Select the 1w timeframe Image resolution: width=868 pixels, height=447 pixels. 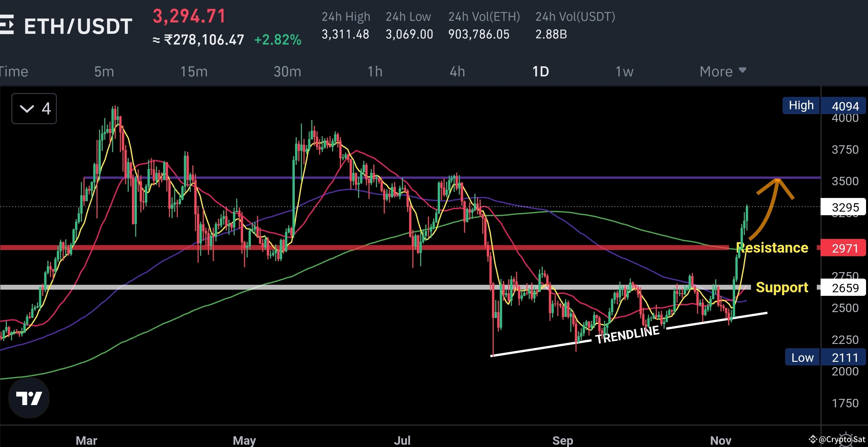tap(624, 71)
